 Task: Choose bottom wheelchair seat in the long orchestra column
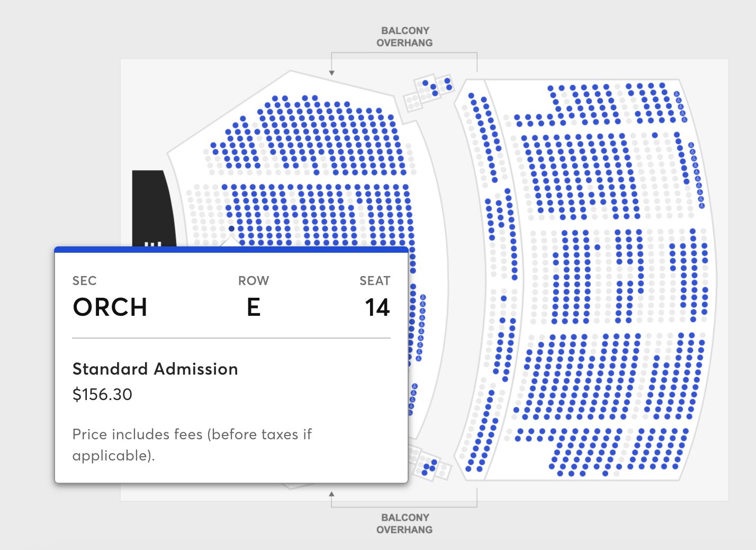point(418,359)
